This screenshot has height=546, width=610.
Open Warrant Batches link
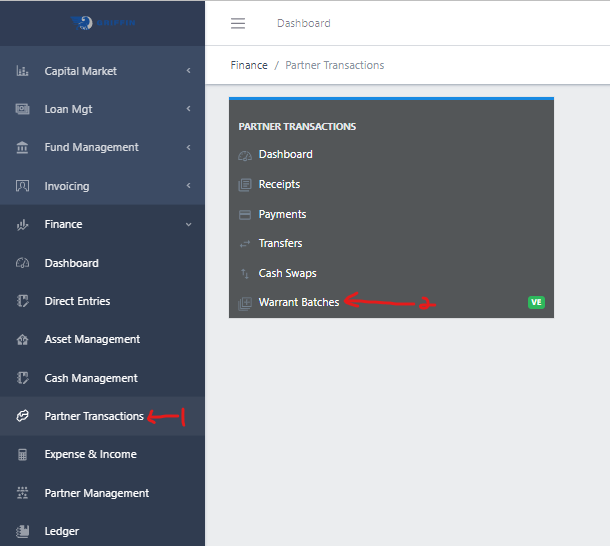298,302
